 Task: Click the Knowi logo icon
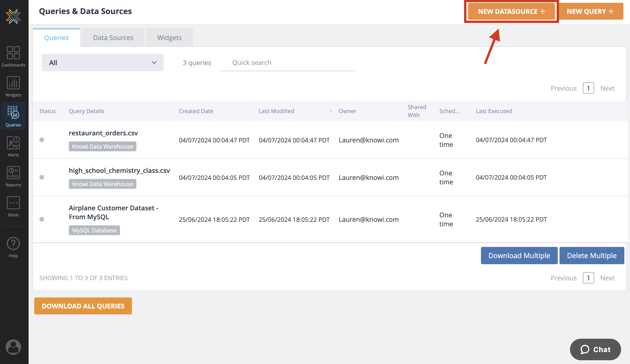point(13,16)
